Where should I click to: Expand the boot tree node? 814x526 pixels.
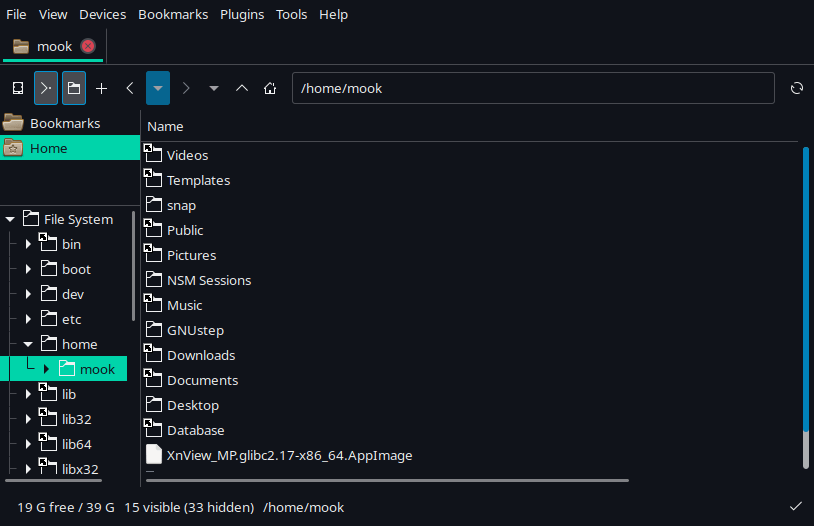(x=28, y=269)
